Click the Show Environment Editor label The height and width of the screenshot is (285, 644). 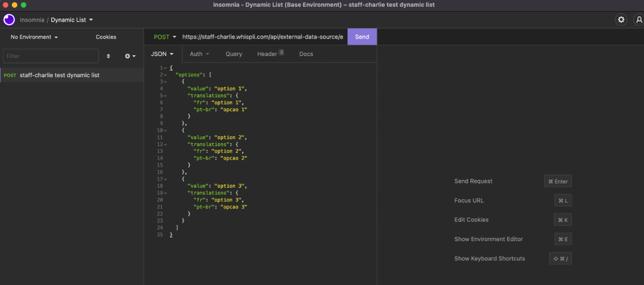tap(488, 239)
